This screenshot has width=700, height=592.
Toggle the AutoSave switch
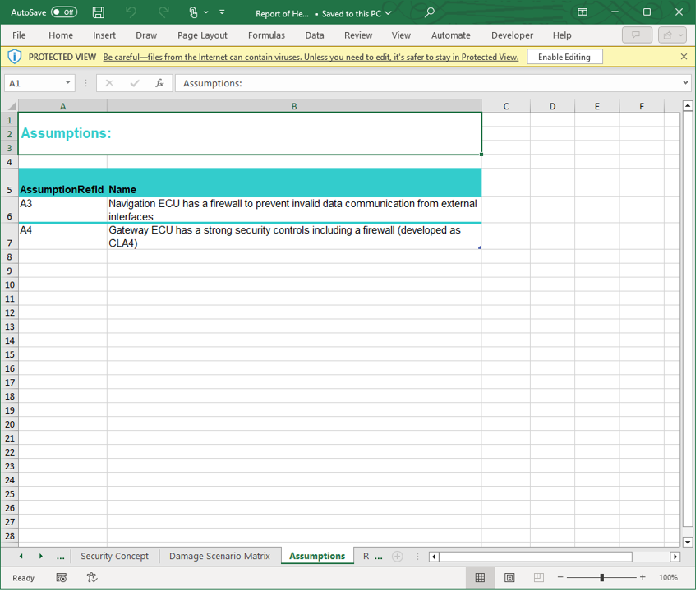(63, 12)
